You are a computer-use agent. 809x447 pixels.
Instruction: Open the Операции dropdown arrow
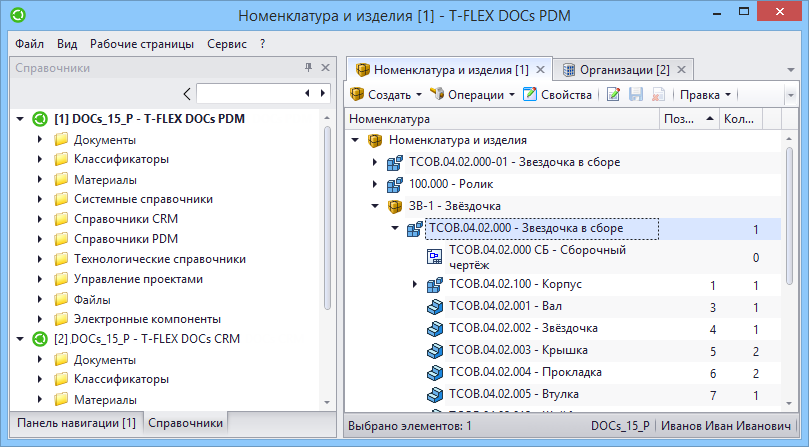click(512, 95)
